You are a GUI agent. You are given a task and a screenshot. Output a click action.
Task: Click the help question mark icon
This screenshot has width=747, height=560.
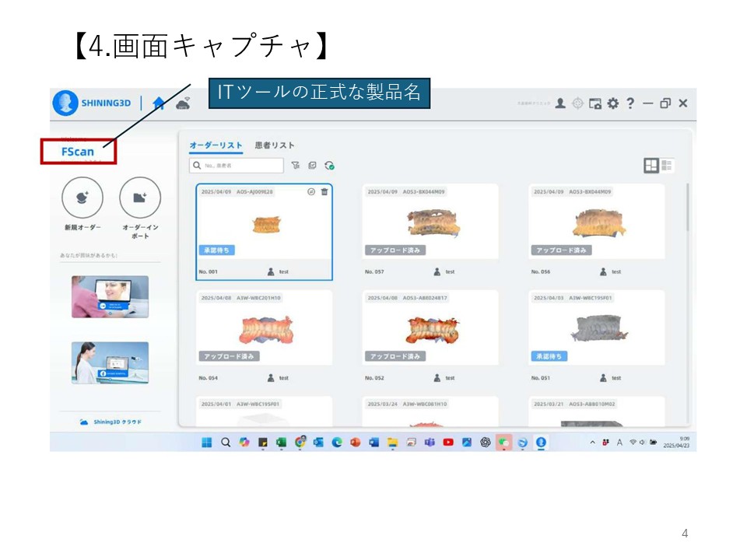[630, 103]
